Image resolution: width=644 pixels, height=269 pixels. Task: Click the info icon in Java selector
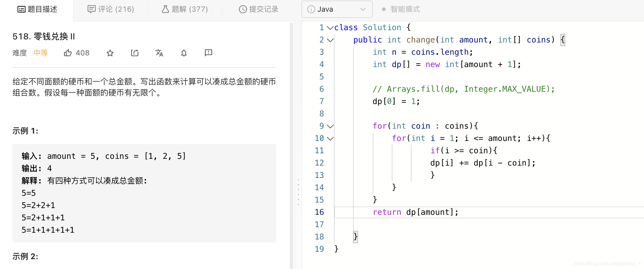pyautogui.click(x=311, y=9)
